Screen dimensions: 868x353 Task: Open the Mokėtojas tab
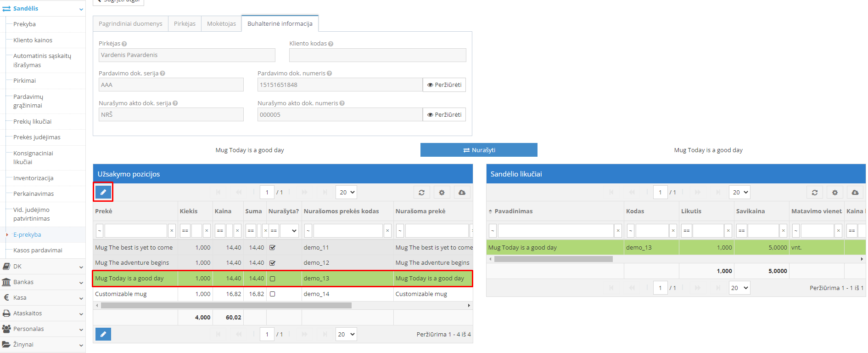pyautogui.click(x=221, y=24)
